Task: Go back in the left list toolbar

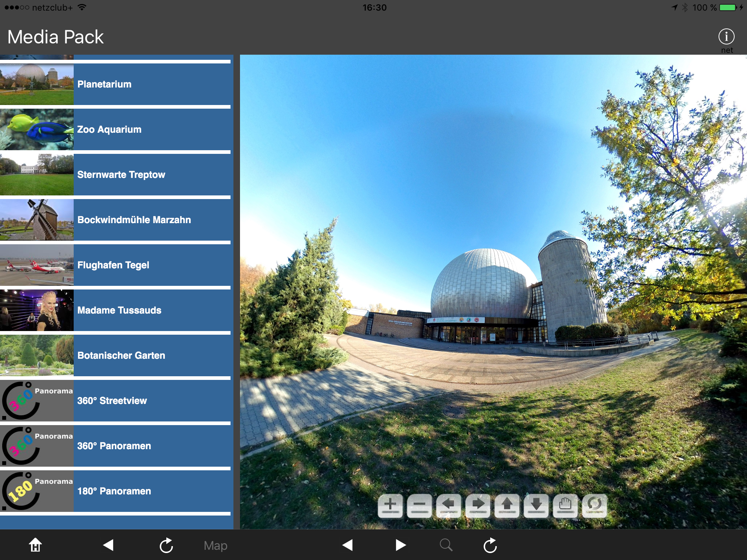Action: [x=108, y=545]
